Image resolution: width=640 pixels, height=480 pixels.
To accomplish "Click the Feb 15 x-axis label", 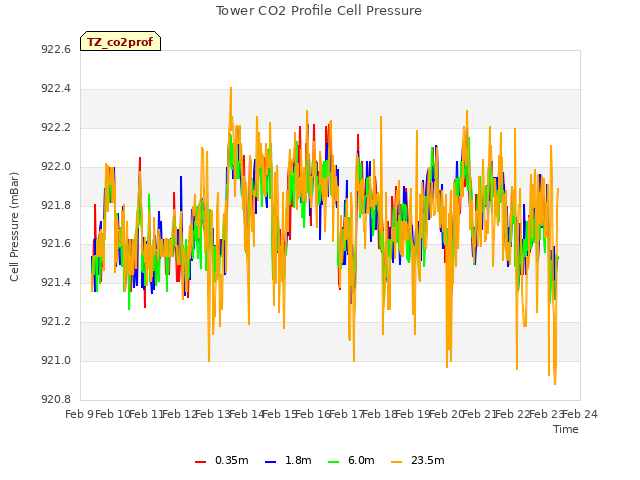I will coord(279,414).
